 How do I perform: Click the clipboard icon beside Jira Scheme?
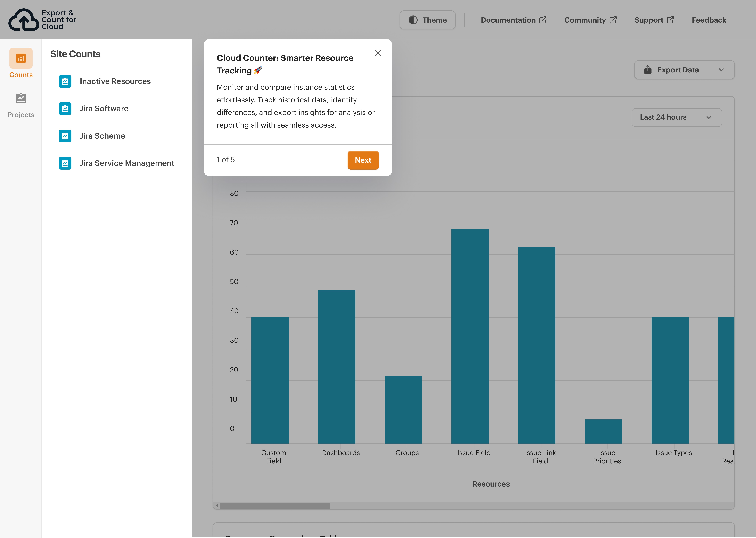[x=65, y=136]
